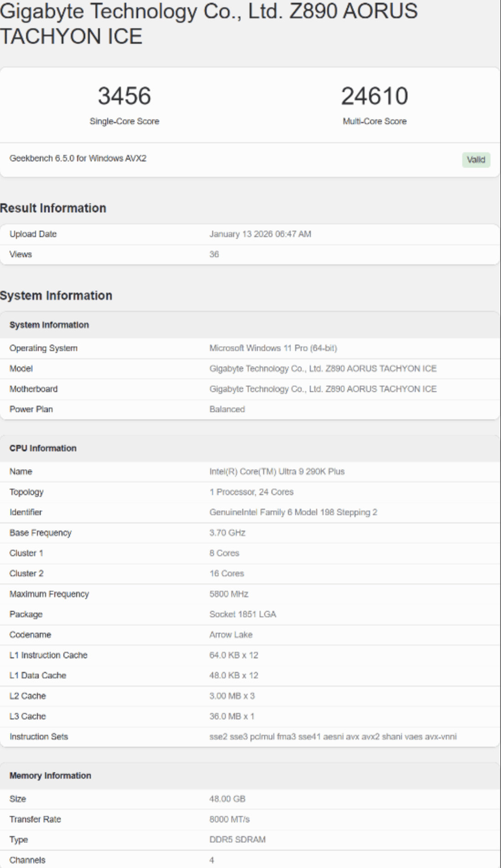
Task: Click the Memory Information table header
Action: 50,775
